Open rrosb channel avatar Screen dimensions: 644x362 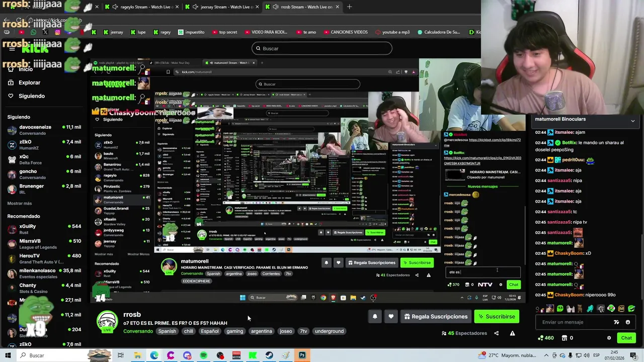(x=107, y=322)
